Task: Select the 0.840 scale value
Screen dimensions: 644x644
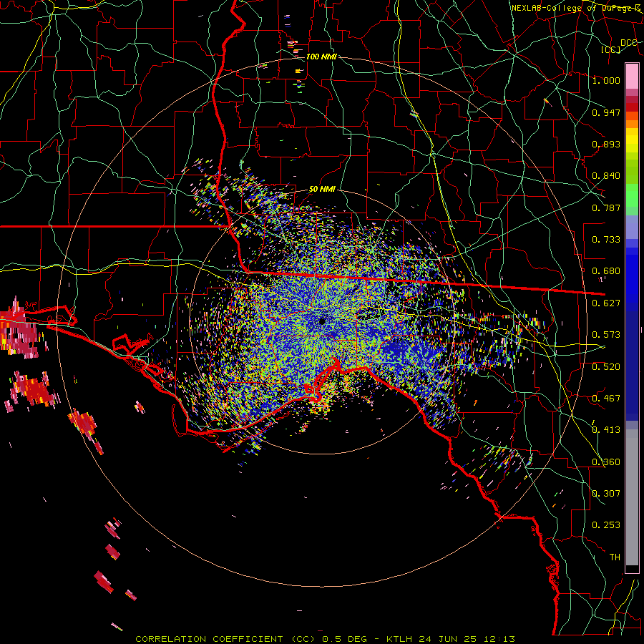Action: [x=606, y=176]
